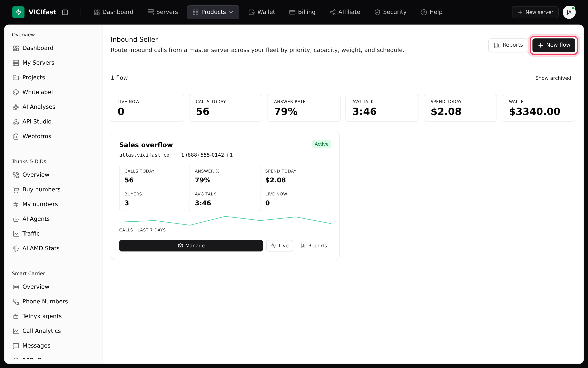The image size is (588, 368).
Task: Click the Active status badge
Action: (321, 144)
